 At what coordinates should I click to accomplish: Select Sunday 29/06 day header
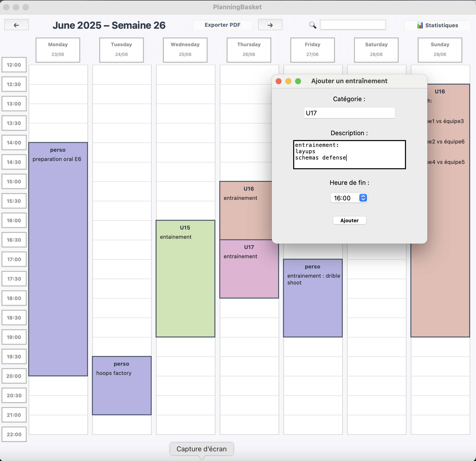click(440, 50)
